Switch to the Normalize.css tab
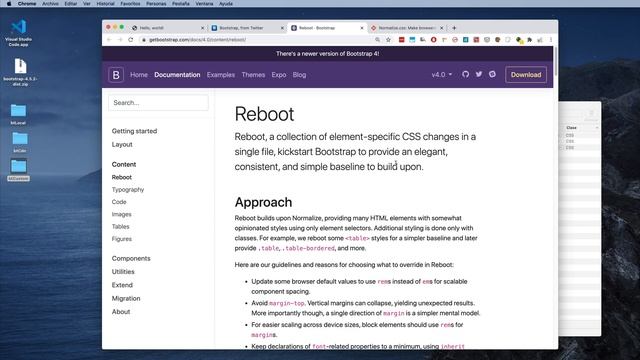This screenshot has height=360, width=640. pos(406,28)
